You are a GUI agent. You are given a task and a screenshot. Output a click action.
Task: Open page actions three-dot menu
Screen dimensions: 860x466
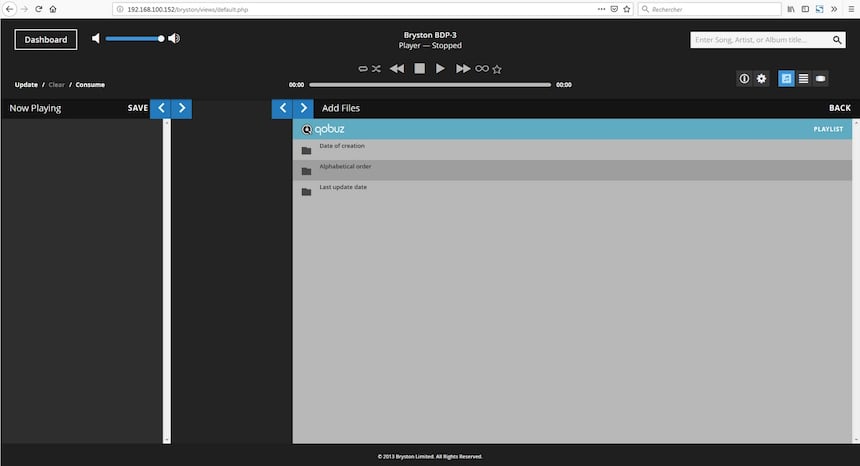[x=601, y=9]
